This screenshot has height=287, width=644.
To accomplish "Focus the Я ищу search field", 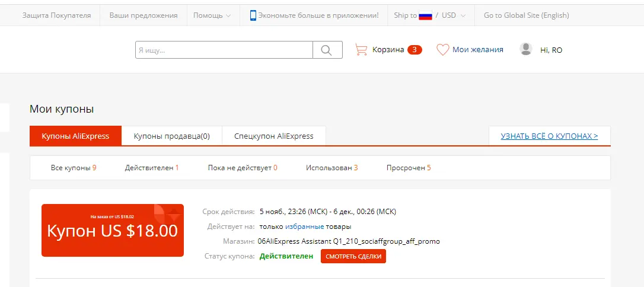I will pos(224,50).
